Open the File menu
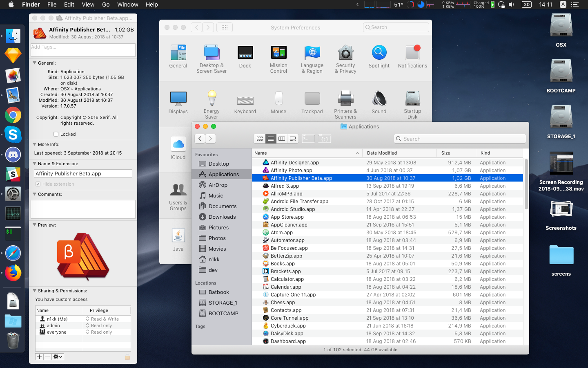The image size is (588, 368). click(x=52, y=4)
